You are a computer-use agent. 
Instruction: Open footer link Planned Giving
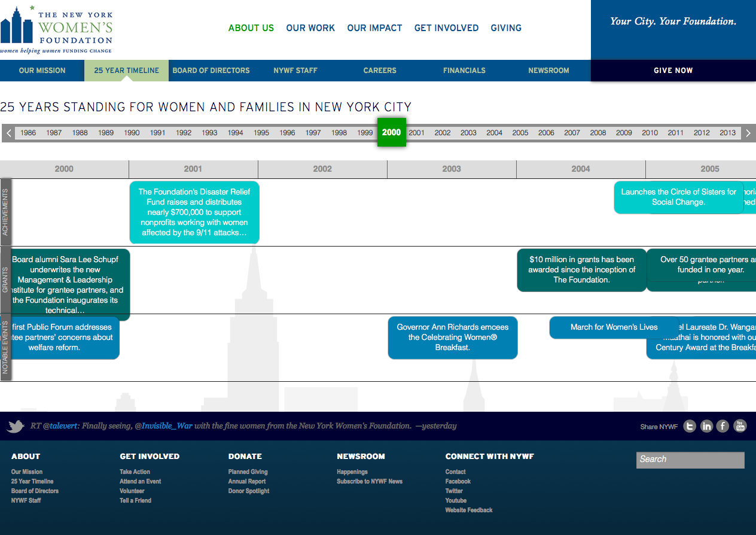click(248, 472)
